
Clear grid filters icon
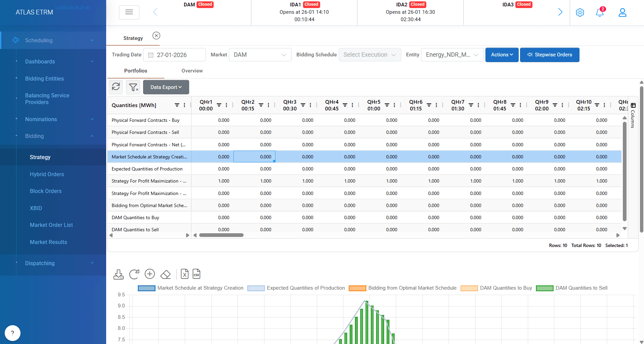click(x=133, y=87)
